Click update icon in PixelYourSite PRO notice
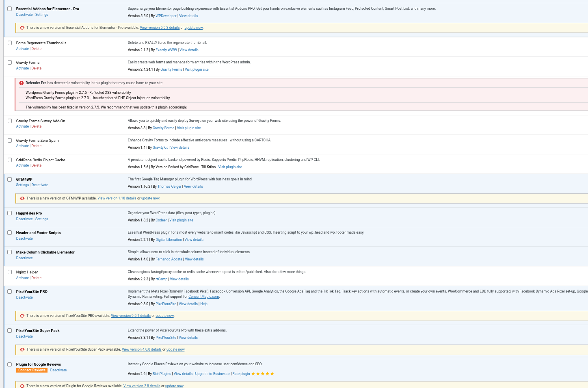 (x=22, y=316)
